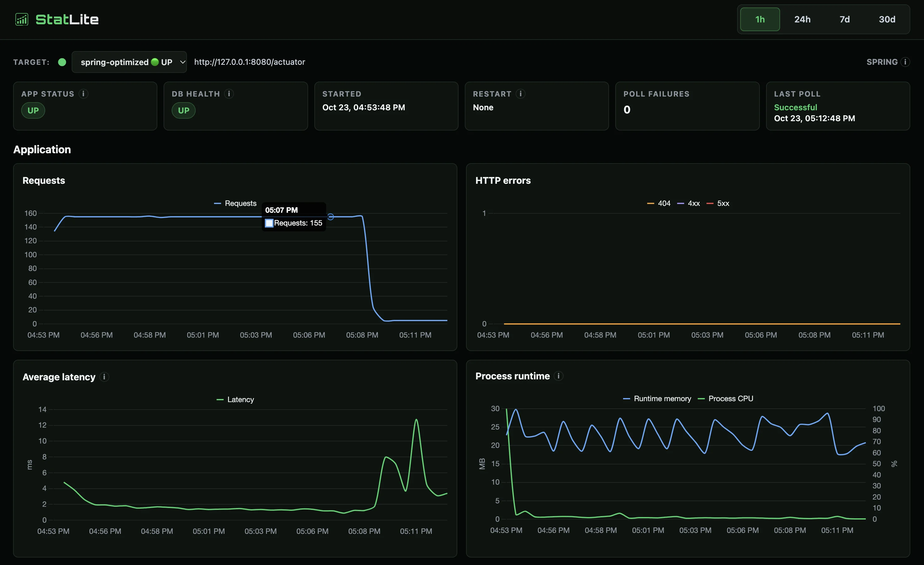Click the Started timestamp Oct 23, 04:53:48 PM
The image size is (924, 565).
364,107
